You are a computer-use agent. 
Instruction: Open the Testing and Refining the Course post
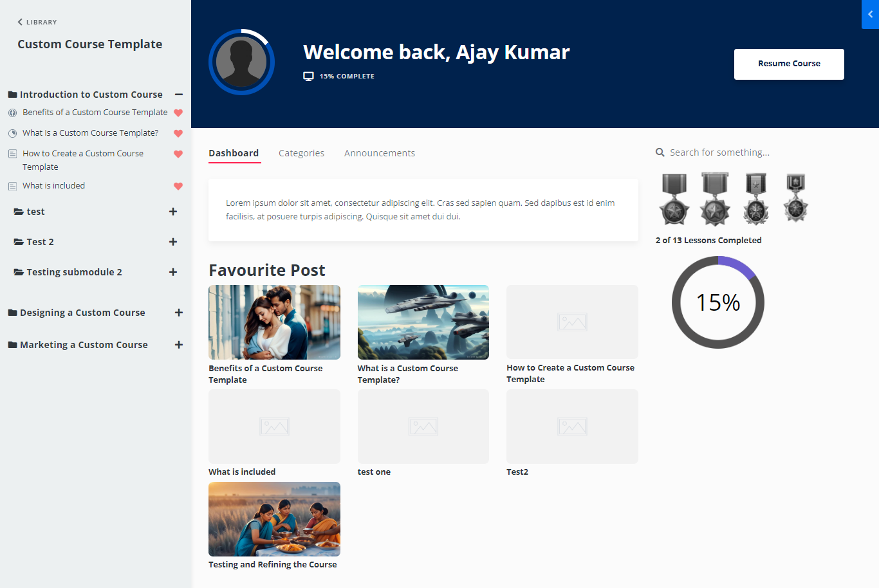(x=274, y=519)
